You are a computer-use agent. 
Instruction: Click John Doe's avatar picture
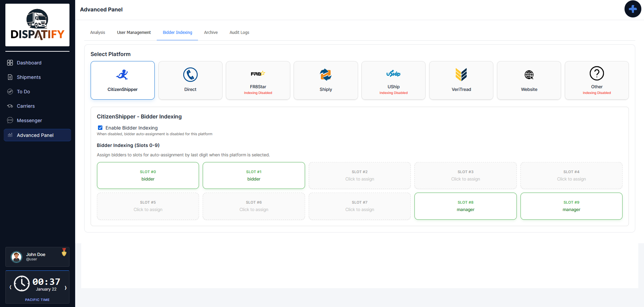(x=16, y=257)
